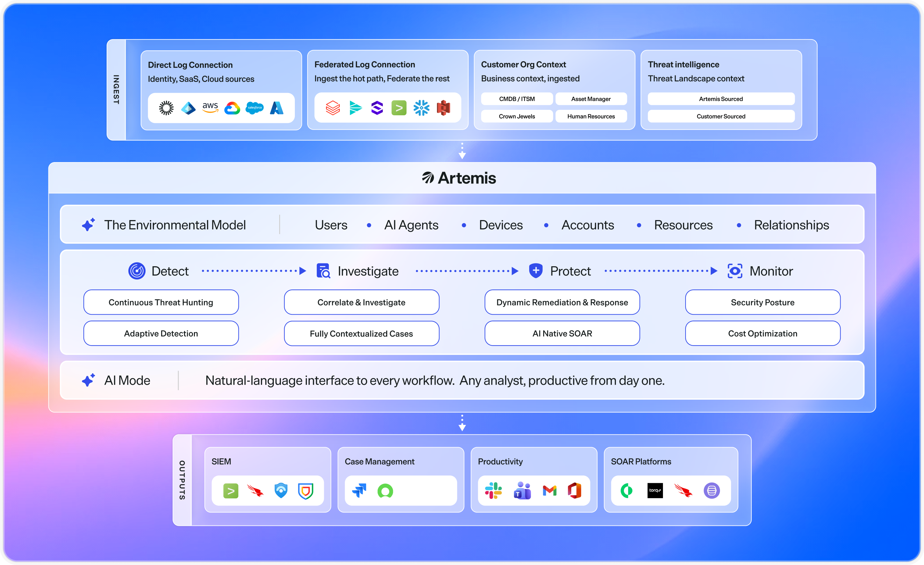The image size is (924, 565).
Task: Click the purple SentinelOne hexagon icon
Action: pos(377,108)
